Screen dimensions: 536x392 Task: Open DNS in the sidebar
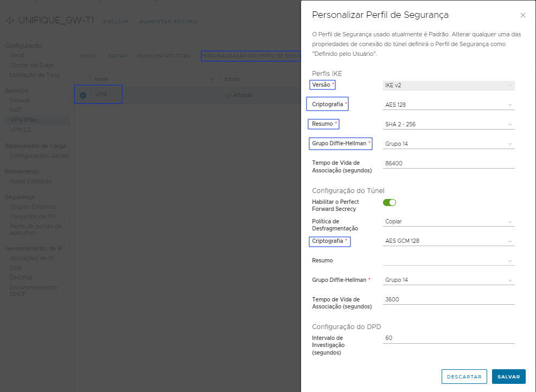tap(16, 268)
